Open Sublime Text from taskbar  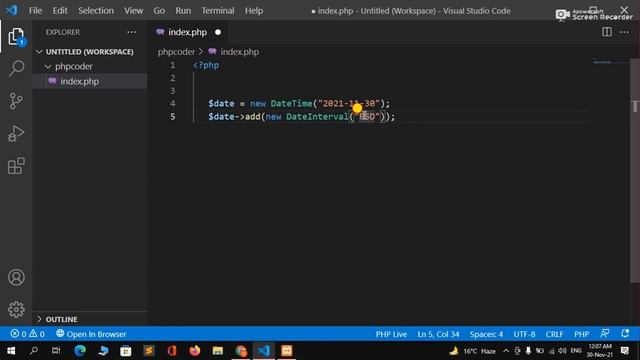(149, 351)
